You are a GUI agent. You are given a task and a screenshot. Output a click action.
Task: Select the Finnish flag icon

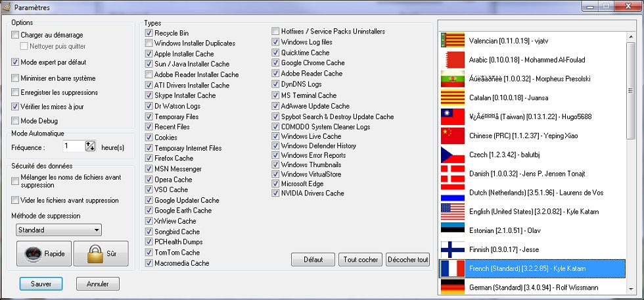pyautogui.click(x=453, y=249)
